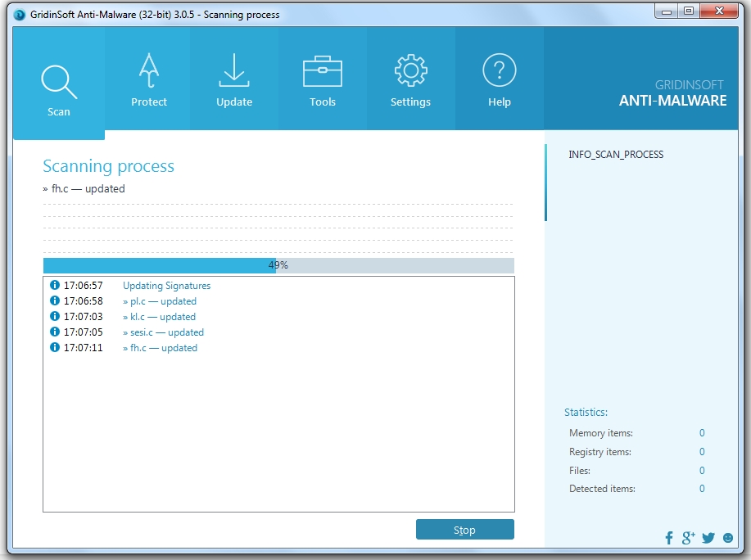Open the Tools toolbox icon
The height and width of the screenshot is (560, 751).
click(323, 71)
